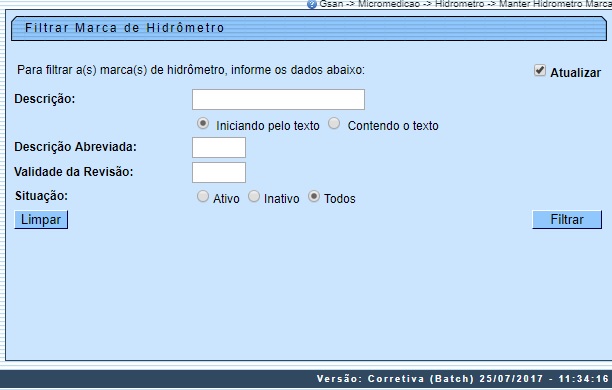Click the help icon beside Gsan breadcrumb

312,4
